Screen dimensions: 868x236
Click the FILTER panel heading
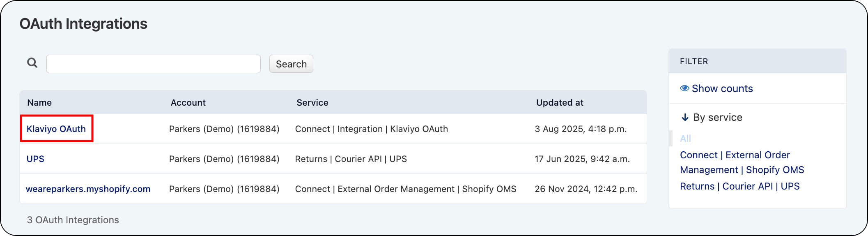[694, 61]
